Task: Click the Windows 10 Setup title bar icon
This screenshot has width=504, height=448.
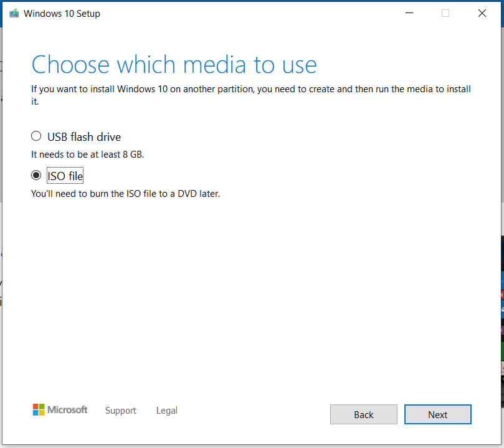Action: pyautogui.click(x=14, y=14)
